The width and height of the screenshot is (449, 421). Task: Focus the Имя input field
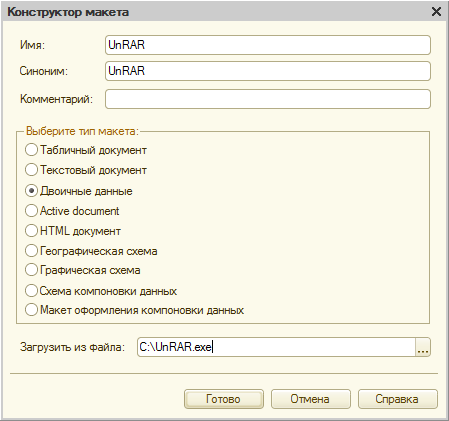(268, 45)
